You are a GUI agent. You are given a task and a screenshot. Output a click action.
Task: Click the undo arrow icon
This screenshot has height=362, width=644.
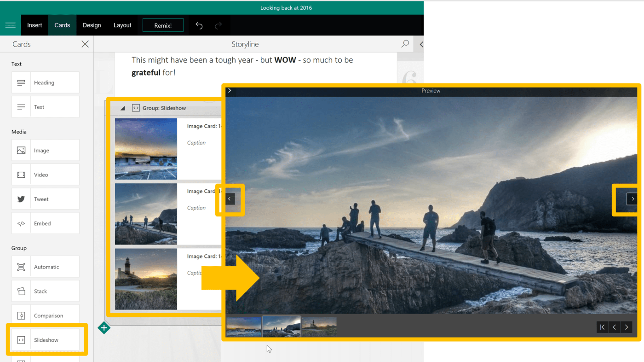199,25
